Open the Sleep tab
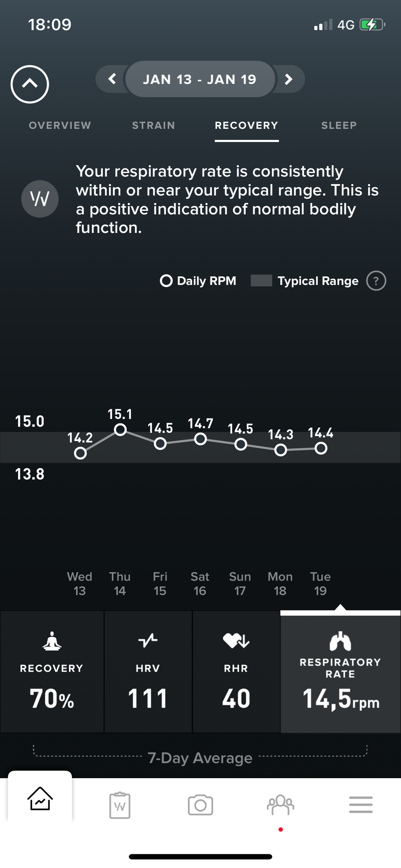Viewport: 401px width, 868px height. point(339,125)
